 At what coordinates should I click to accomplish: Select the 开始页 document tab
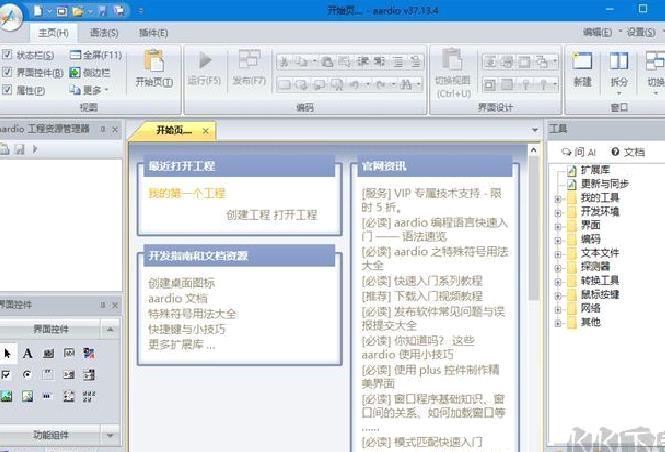(x=173, y=130)
